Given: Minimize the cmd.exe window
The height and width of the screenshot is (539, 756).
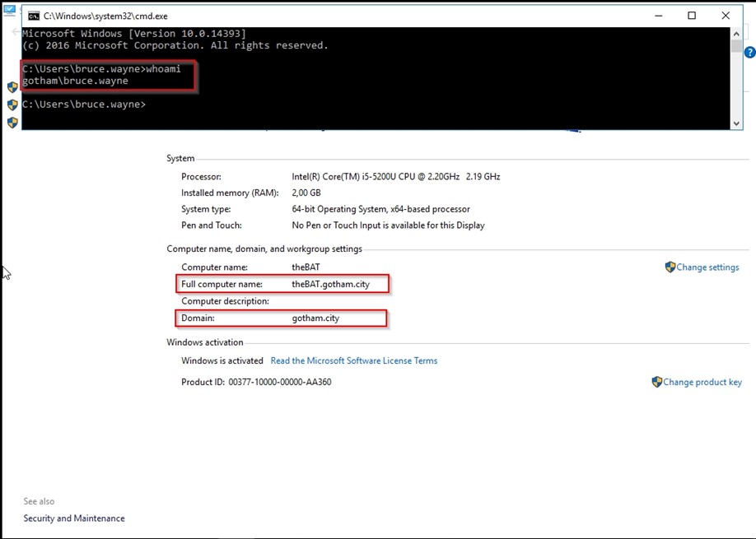Looking at the screenshot, I should point(659,16).
